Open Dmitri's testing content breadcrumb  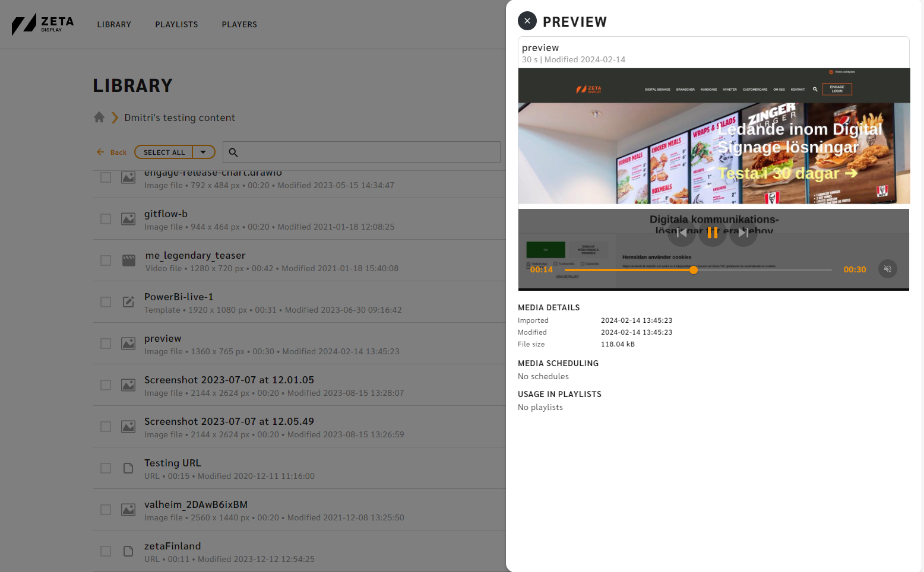[179, 117]
